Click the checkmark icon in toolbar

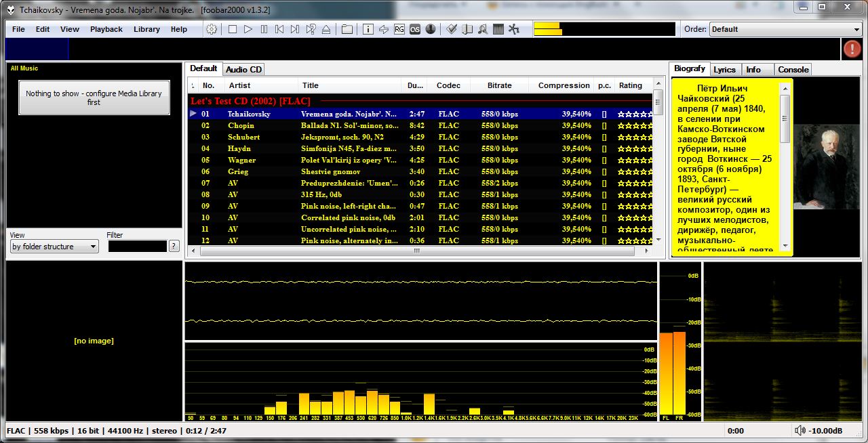coord(451,29)
